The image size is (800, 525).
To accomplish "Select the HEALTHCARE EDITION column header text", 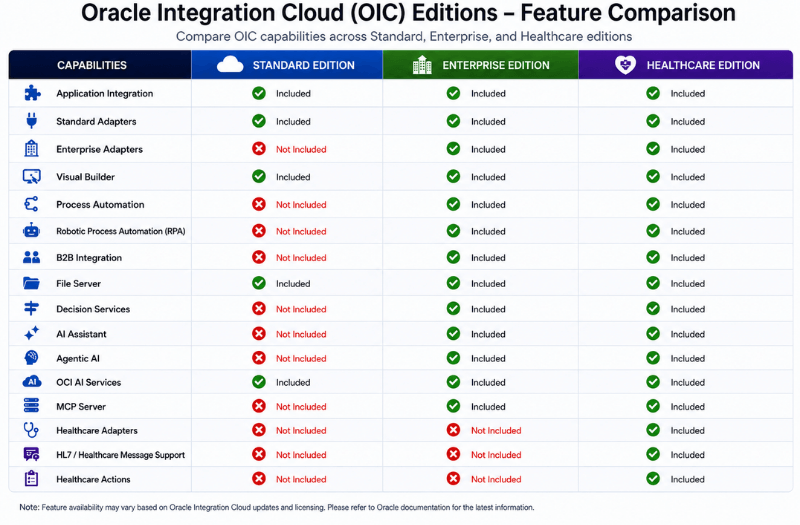I will click(x=703, y=65).
